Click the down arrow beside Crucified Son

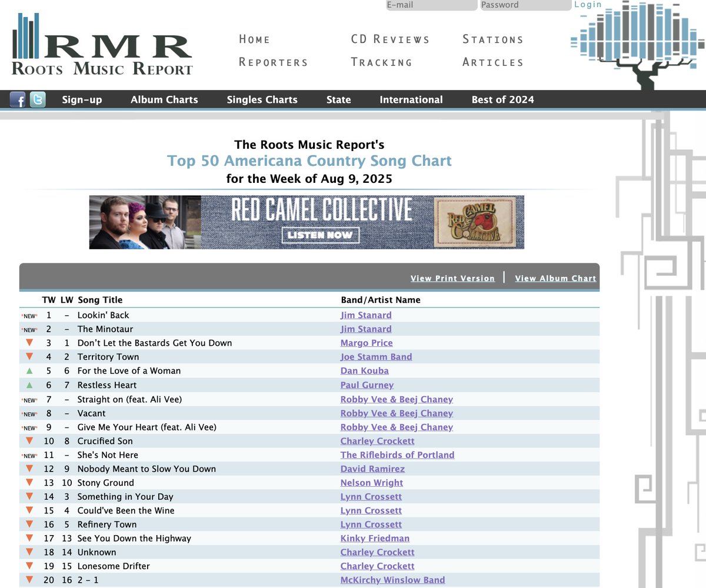coord(29,441)
